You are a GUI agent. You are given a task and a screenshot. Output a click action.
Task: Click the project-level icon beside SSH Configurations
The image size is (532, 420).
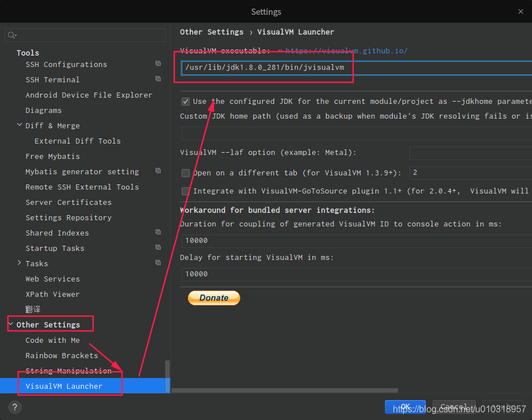pos(158,64)
